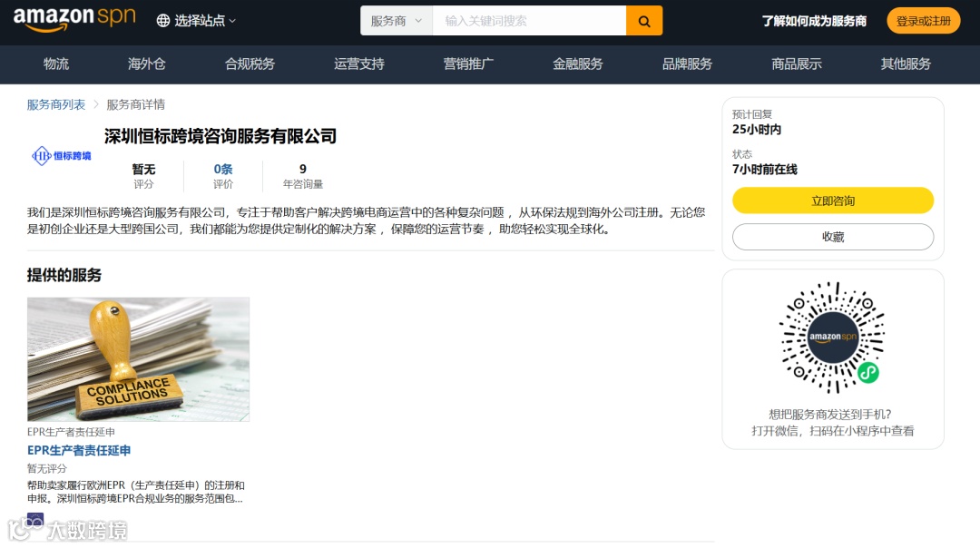Open the 物流 menu
Viewport: 980px width, 548px height.
[x=56, y=64]
